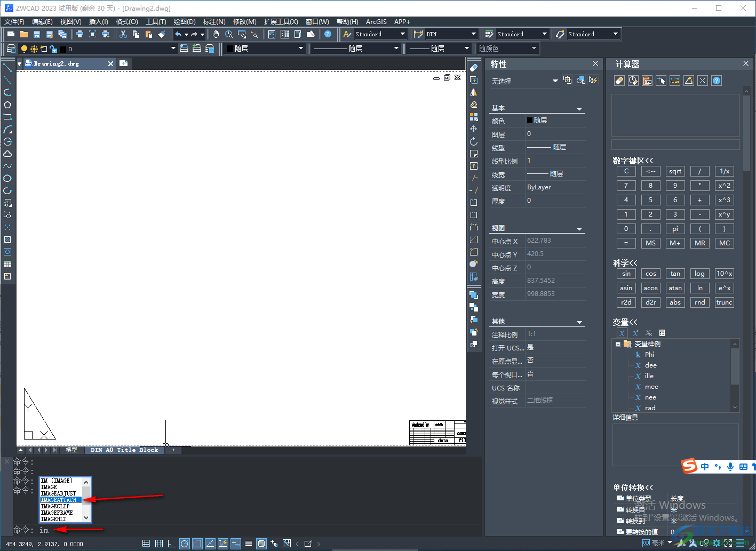Select IMAGEATTACH in command suggestion list
756x551 pixels.
tap(59, 500)
